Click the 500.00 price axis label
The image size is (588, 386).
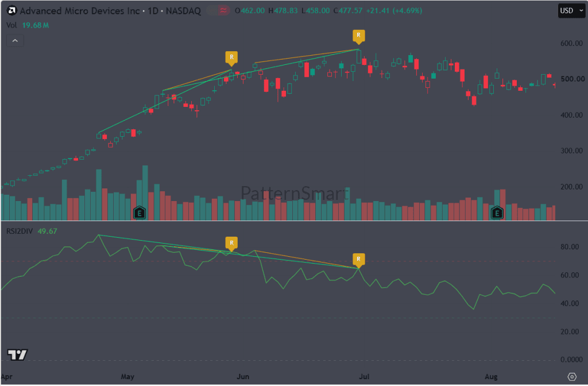click(572, 79)
